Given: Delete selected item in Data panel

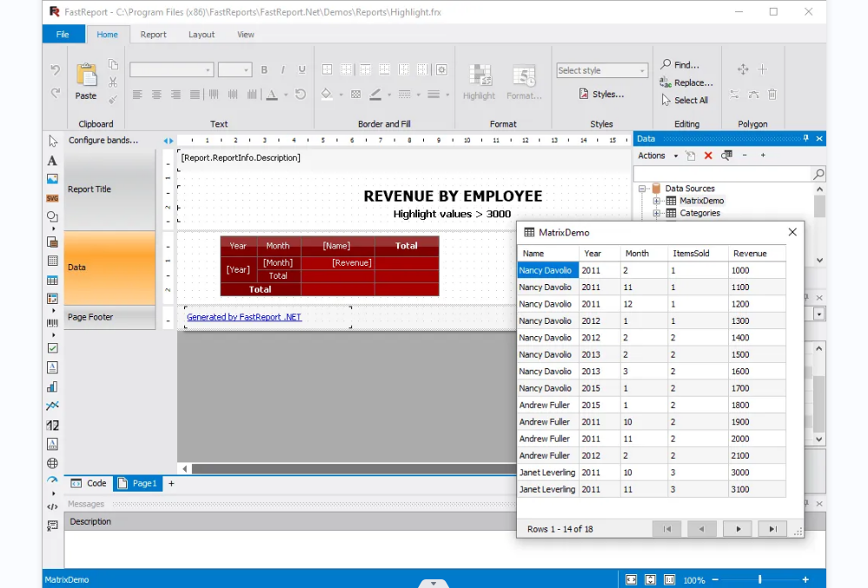Looking at the screenshot, I should coord(708,156).
